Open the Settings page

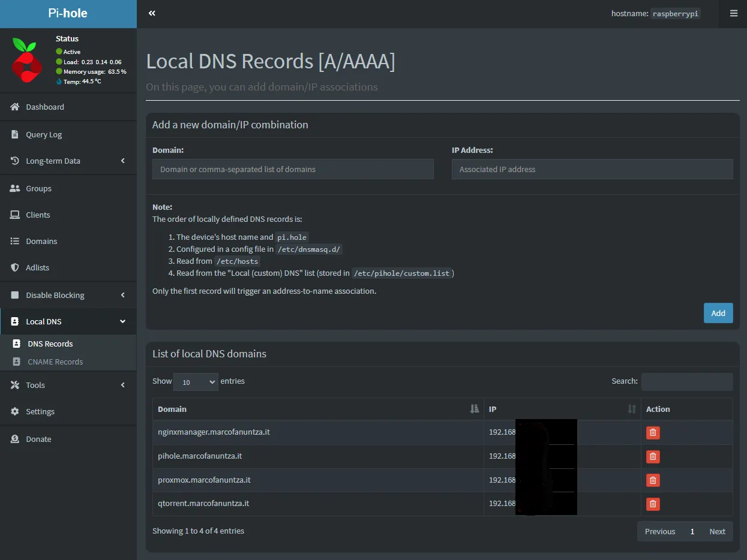[68, 411]
